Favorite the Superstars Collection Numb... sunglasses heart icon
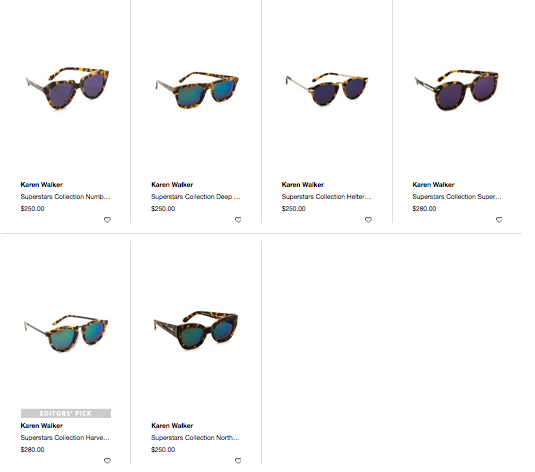Viewport: 535px width, 472px height. [107, 220]
